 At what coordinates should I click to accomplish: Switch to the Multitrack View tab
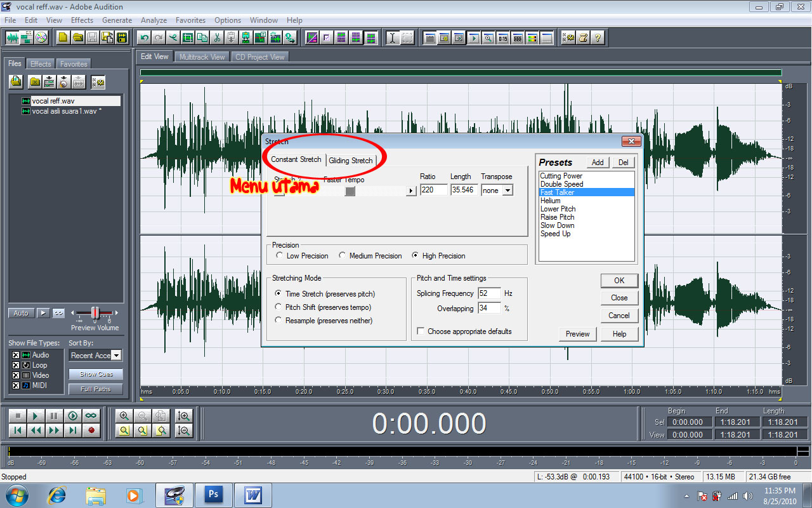coord(202,57)
